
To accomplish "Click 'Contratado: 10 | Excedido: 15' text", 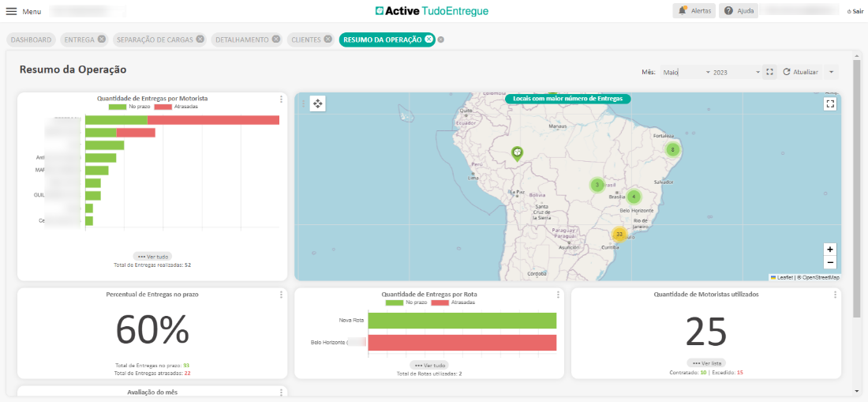I will tap(705, 373).
